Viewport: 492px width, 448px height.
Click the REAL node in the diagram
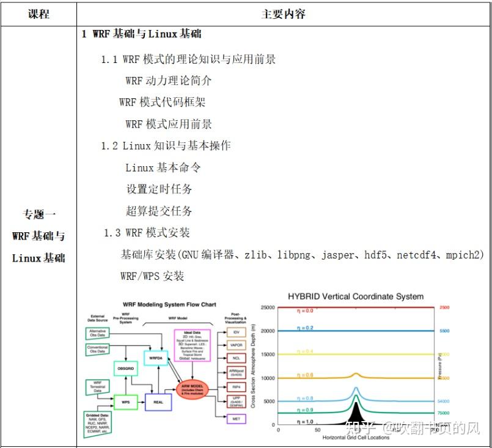[159, 402]
